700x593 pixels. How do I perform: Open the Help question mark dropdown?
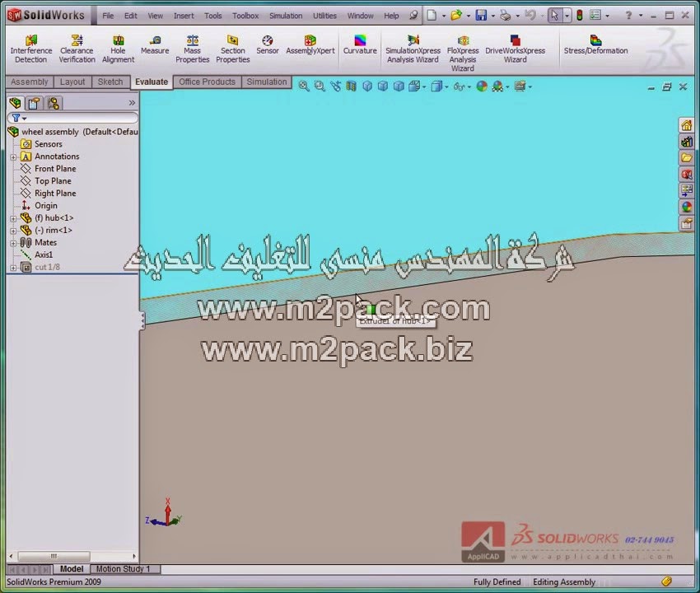[x=641, y=16]
